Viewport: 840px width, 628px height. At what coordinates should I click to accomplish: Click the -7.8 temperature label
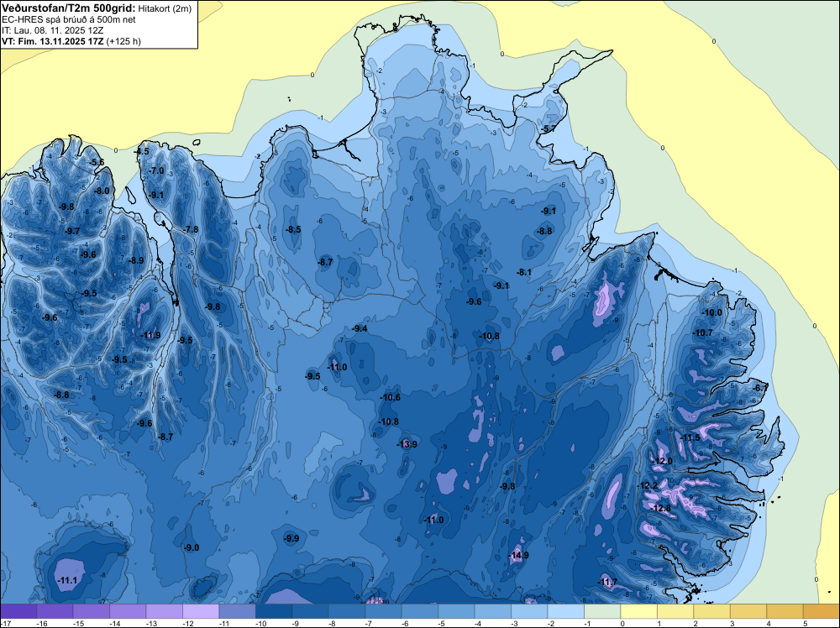tap(192, 230)
